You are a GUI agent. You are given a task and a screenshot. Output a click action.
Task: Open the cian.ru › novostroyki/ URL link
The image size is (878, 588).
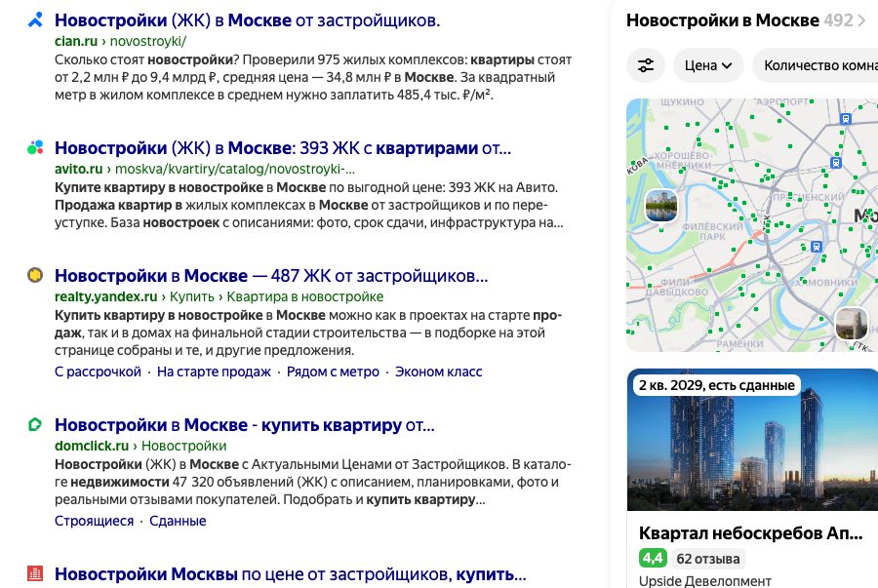point(120,41)
